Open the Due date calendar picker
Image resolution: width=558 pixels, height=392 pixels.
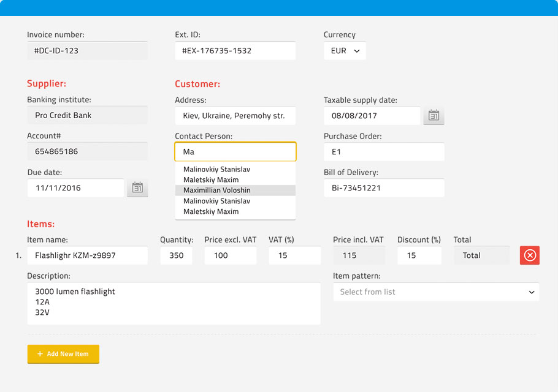point(137,187)
